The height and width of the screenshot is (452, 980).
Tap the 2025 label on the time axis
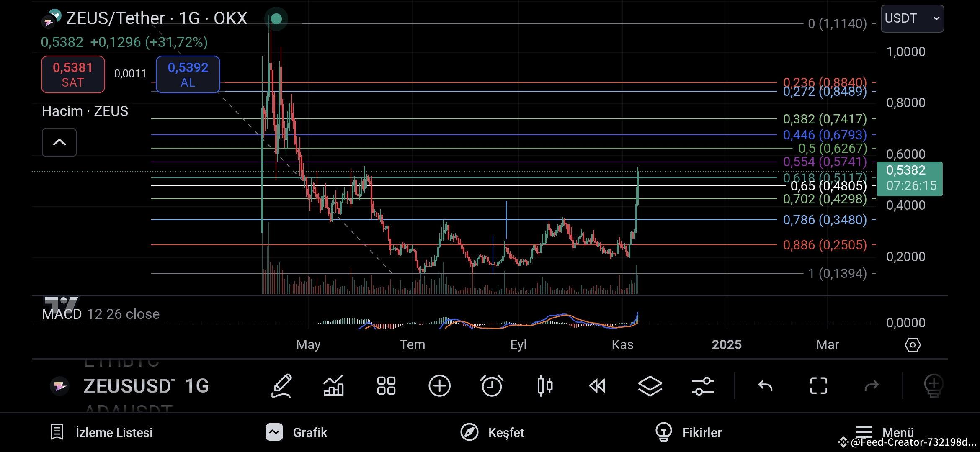coord(727,344)
